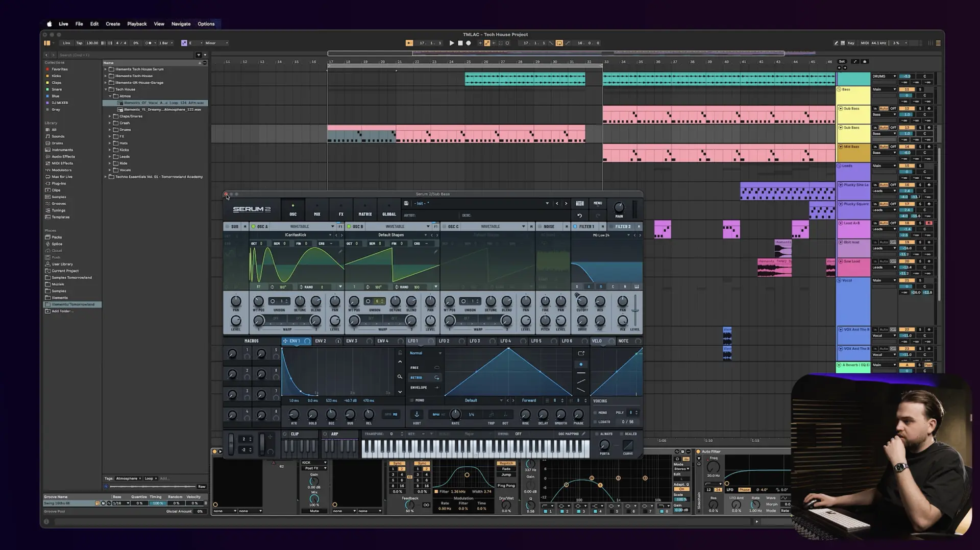
Task: Click the pencil edit icon on OSC A
Action: pyautogui.click(x=340, y=251)
